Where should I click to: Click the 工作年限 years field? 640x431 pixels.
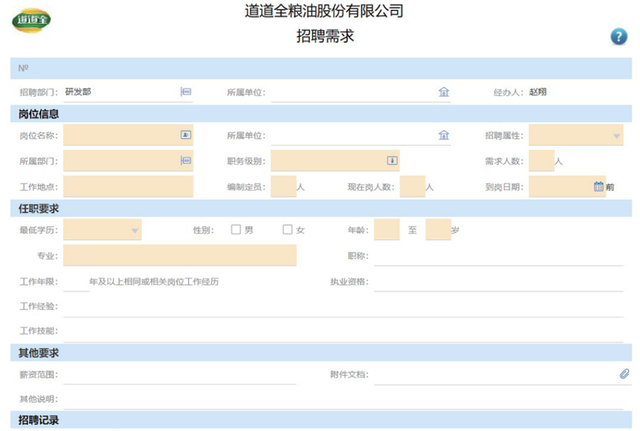coord(76,282)
